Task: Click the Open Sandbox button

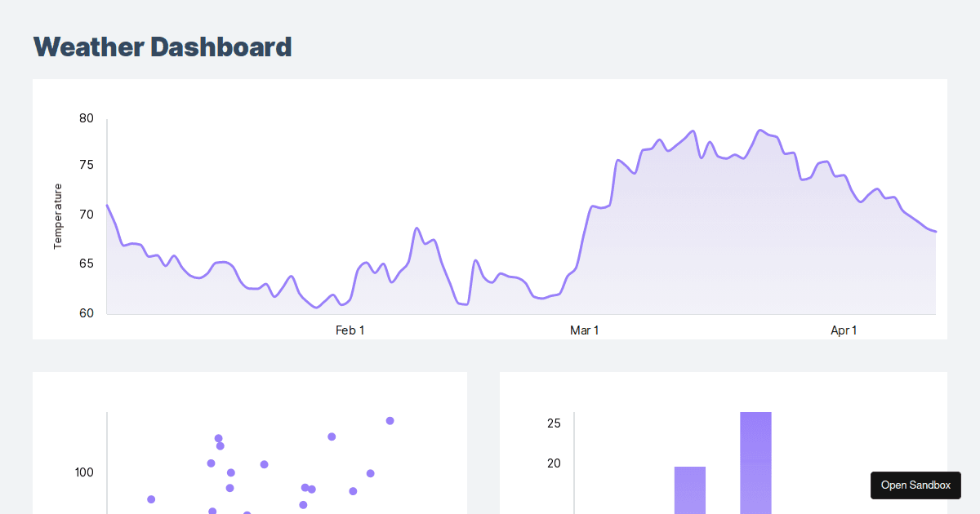Action: pyautogui.click(x=915, y=485)
